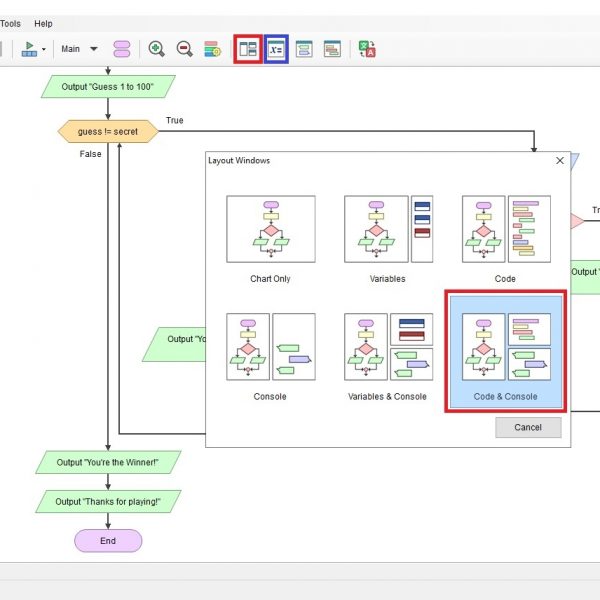Image resolution: width=600 pixels, height=600 pixels.
Task: Choose the Variables & Console layout
Action: [387, 356]
